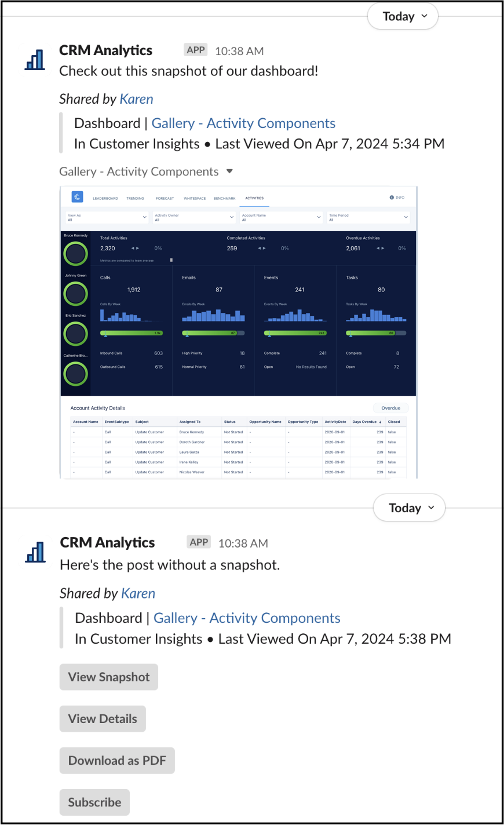Screen dimensions: 504x825
Task: Open the Today date dropdown above the second message
Action: [x=410, y=508]
